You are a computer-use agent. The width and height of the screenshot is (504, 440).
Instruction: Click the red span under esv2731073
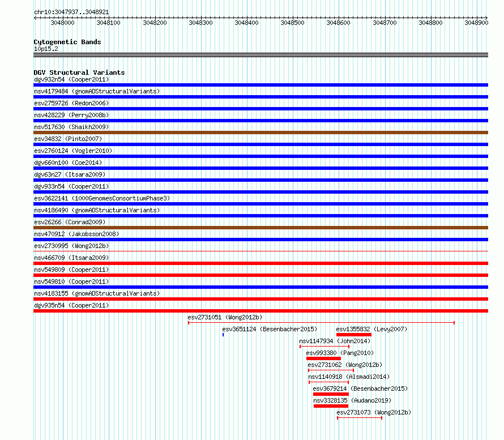point(360,418)
